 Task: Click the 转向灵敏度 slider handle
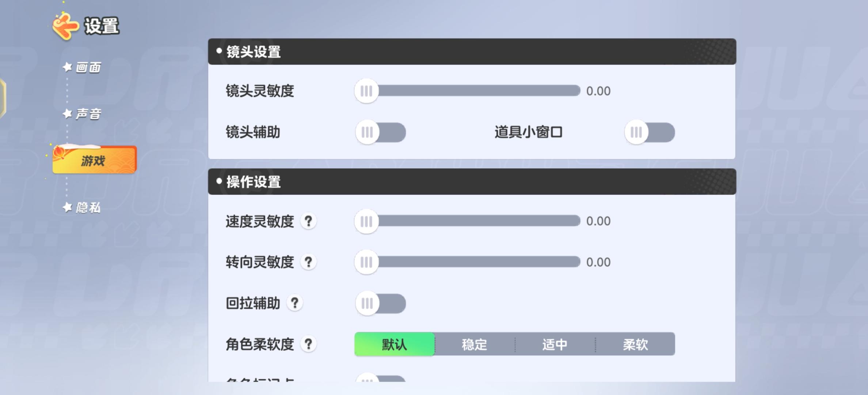point(366,262)
